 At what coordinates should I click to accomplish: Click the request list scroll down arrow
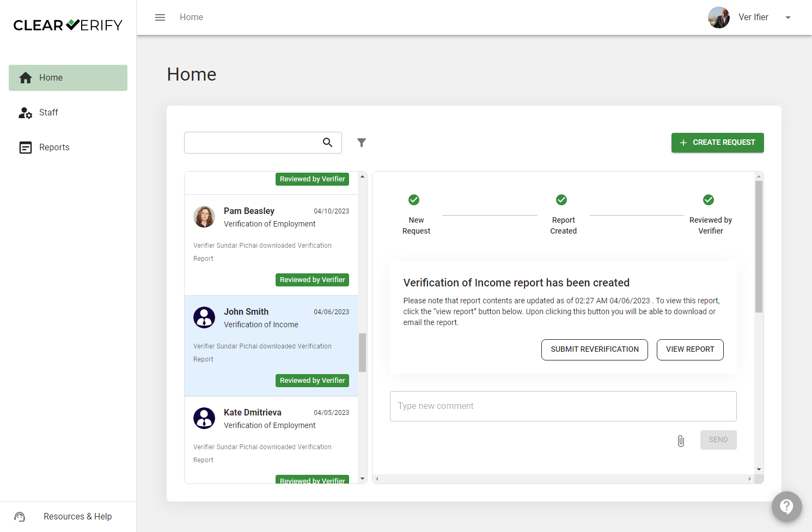pos(362,479)
